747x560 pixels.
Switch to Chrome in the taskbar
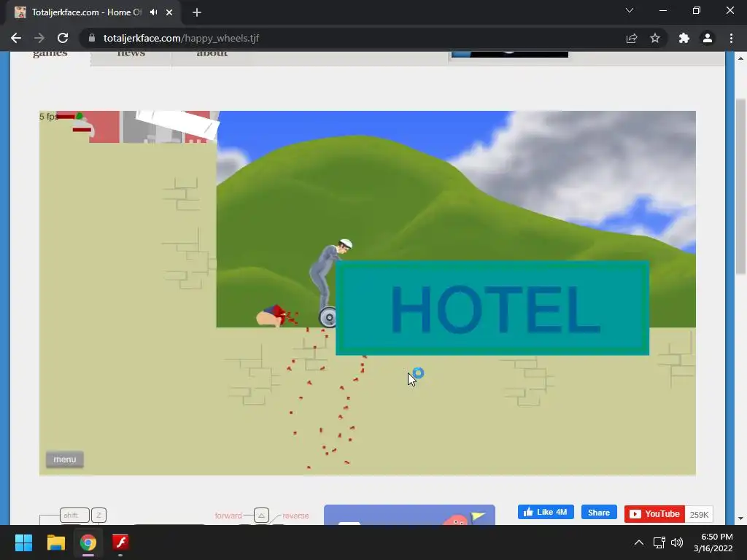pyautogui.click(x=88, y=542)
